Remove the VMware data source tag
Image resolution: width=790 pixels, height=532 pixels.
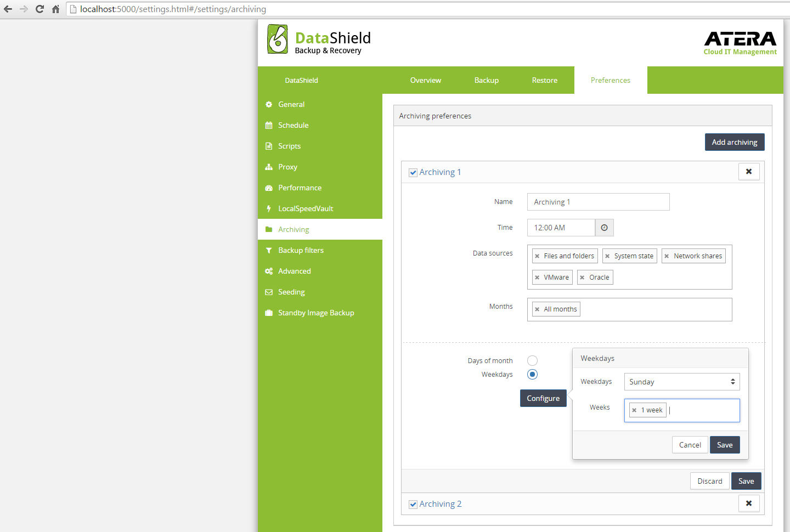(537, 278)
